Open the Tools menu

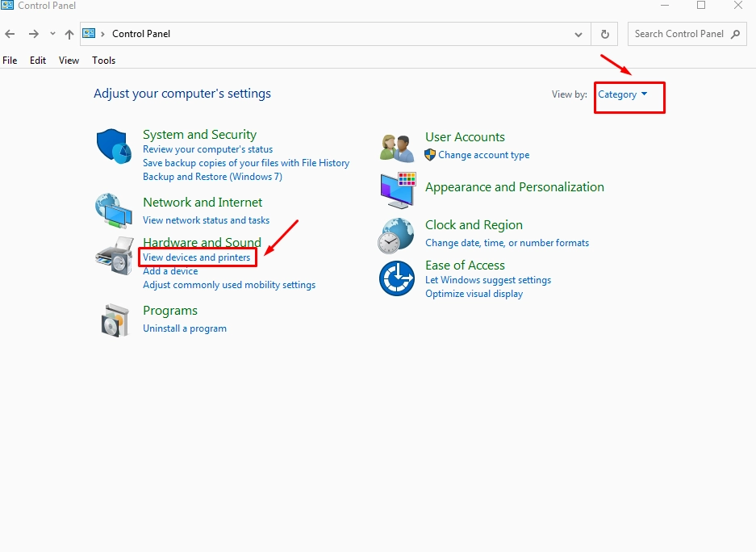[x=103, y=61]
